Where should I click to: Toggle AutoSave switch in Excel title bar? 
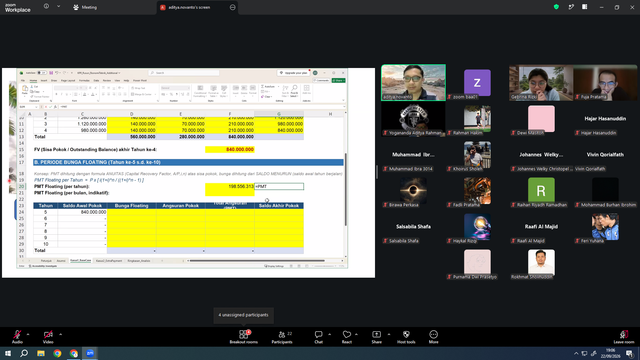pyautogui.click(x=41, y=73)
